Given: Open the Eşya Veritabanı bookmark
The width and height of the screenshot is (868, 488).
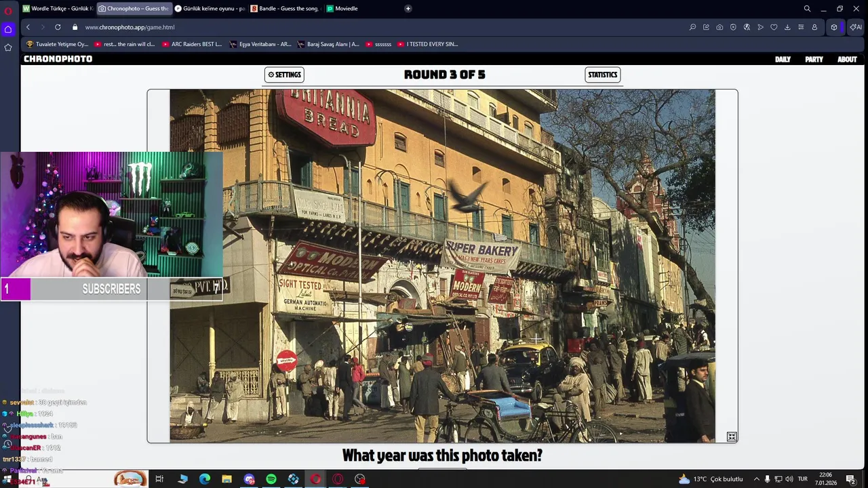Looking at the screenshot, I should [260, 44].
